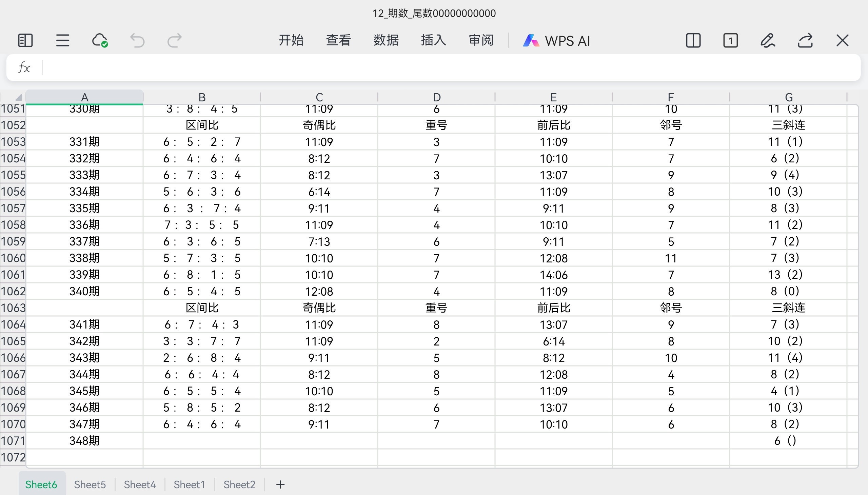Image resolution: width=868 pixels, height=495 pixels.
Task: Open the 数据 menu tab
Action: point(386,40)
